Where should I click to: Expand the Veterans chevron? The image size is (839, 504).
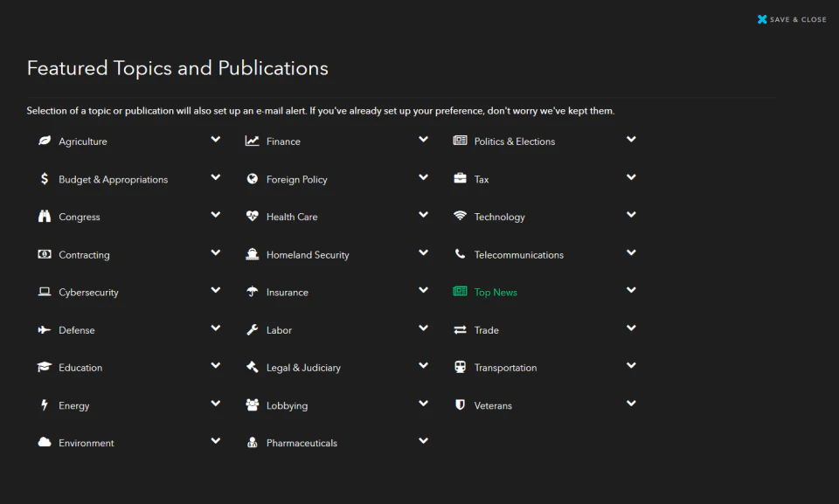click(x=631, y=404)
